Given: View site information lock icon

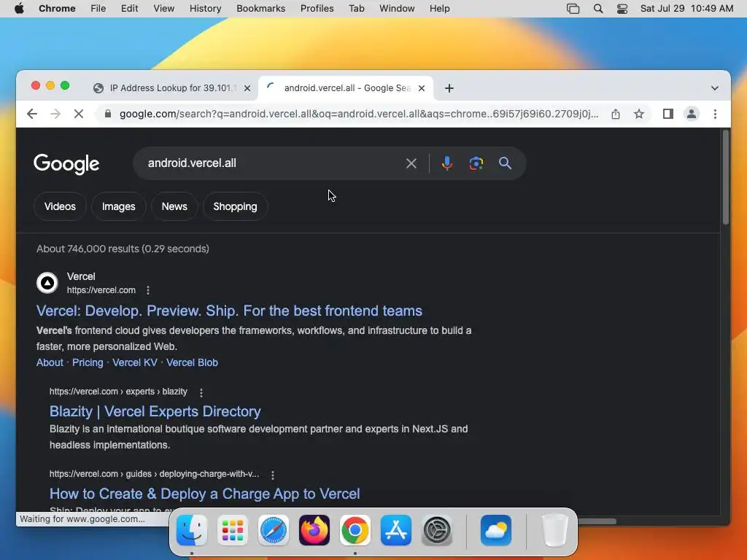Looking at the screenshot, I should click(x=108, y=114).
